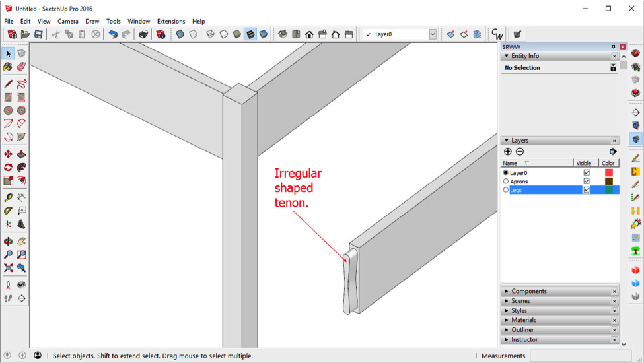Click the Delete Layer minus icon
This screenshot has width=644, height=363.
coord(520,152)
